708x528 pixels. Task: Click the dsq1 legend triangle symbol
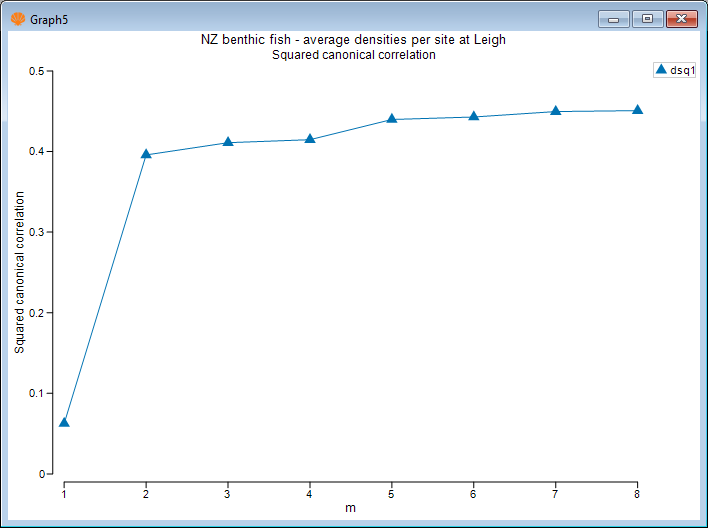point(660,70)
